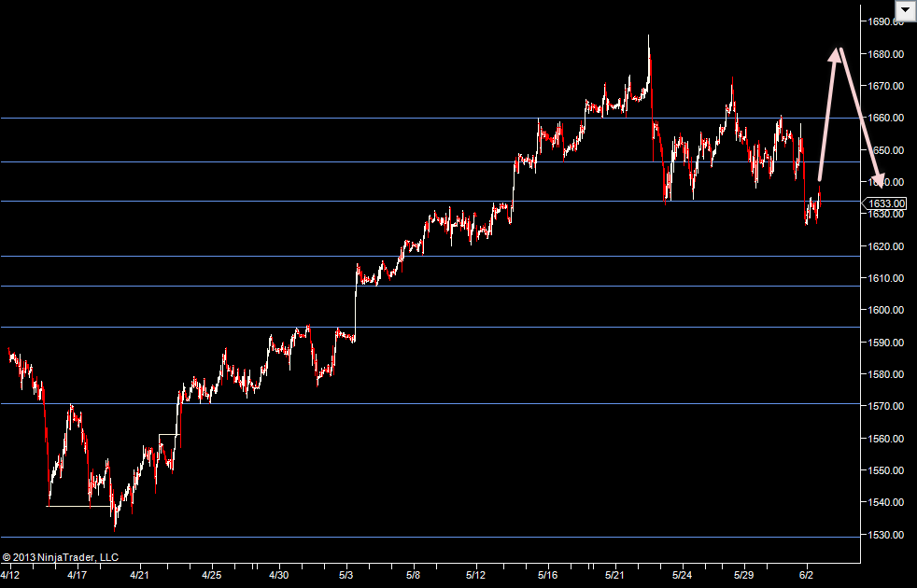The height and width of the screenshot is (588, 917).
Task: Click the 1680.00 price axis label
Action: tap(885, 54)
